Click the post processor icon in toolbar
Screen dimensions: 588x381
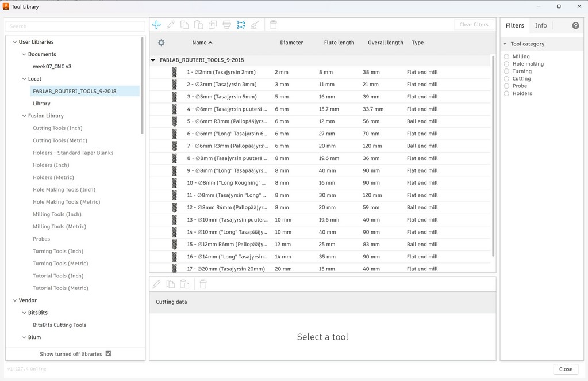pos(226,24)
